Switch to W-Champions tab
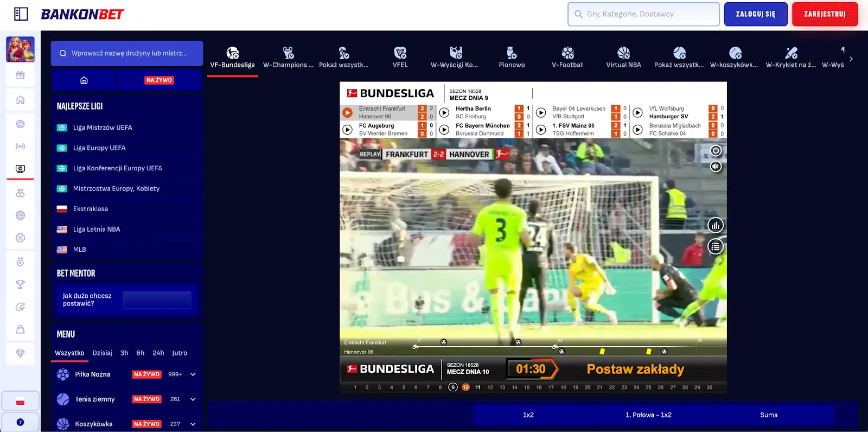Screen dimensions: 868x432 point(288,58)
